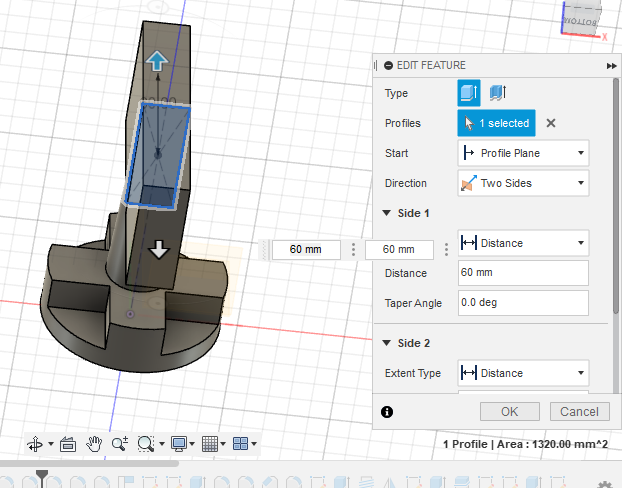Click Cancel in Edit Feature dialog

(x=580, y=411)
